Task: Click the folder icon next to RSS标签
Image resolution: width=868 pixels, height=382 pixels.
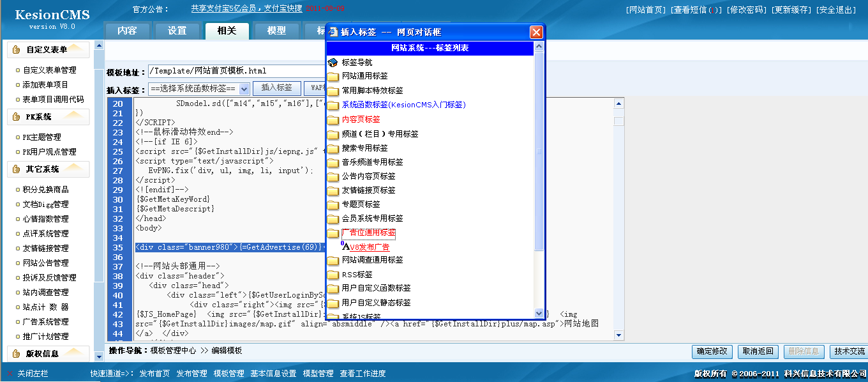Action: (333, 275)
